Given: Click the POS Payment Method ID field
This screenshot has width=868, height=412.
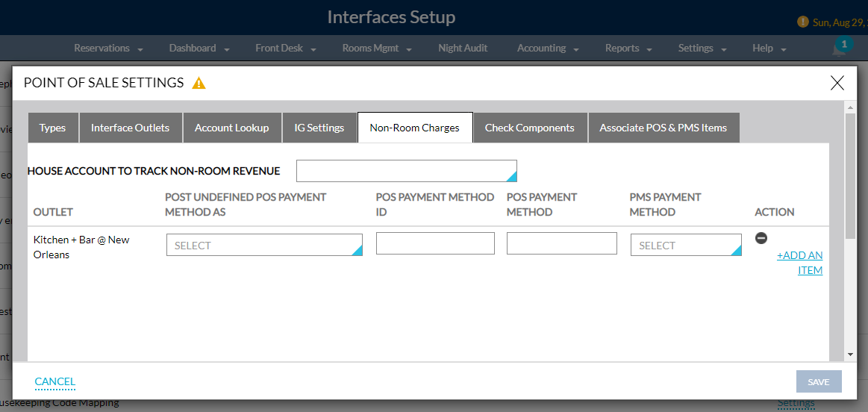Looking at the screenshot, I should 435,243.
